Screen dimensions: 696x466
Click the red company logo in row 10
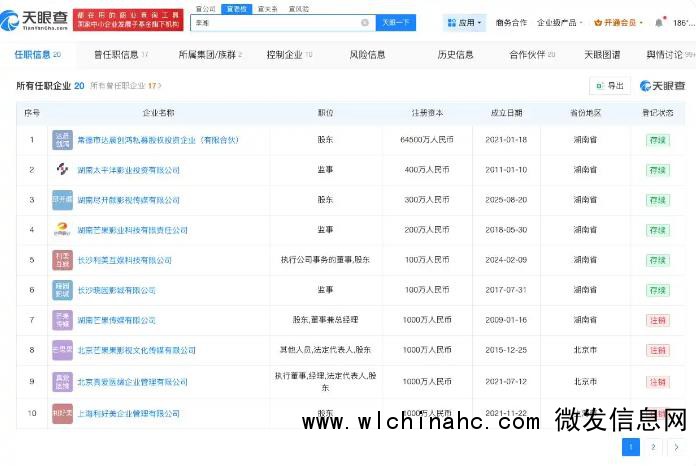pos(62,413)
